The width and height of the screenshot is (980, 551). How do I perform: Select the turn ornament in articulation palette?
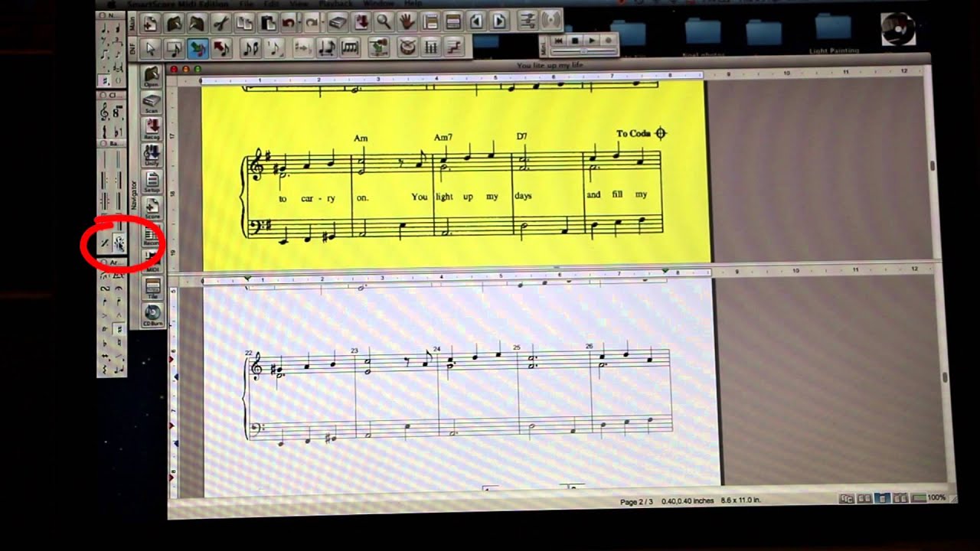pos(105,288)
